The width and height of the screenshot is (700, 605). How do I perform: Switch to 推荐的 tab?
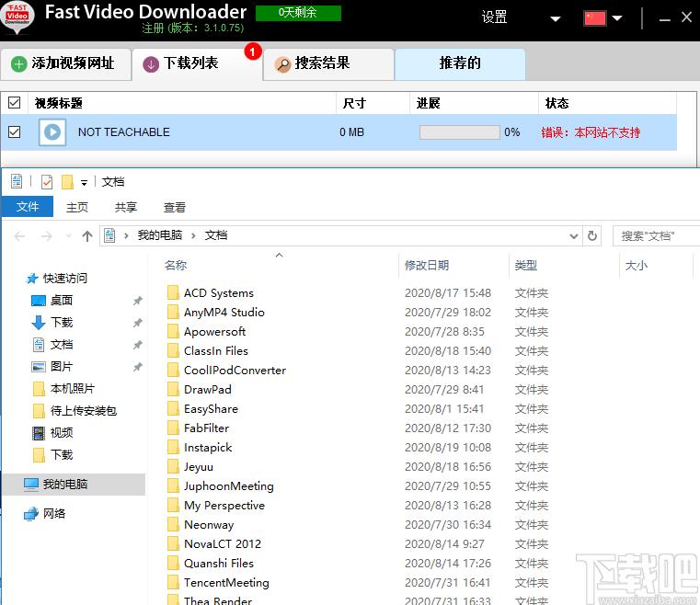pyautogui.click(x=460, y=63)
